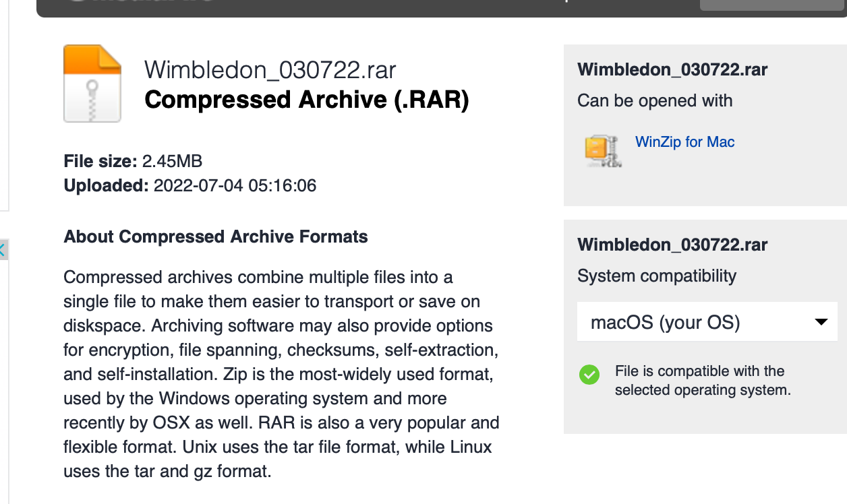847x504 pixels.
Task: Click About Compressed Archive Formats heading
Action: pos(216,237)
